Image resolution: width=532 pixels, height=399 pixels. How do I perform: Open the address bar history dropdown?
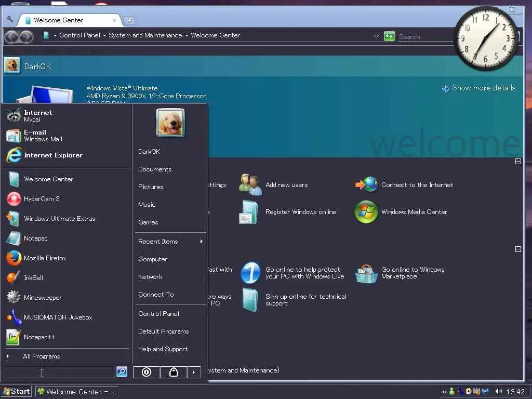point(376,36)
